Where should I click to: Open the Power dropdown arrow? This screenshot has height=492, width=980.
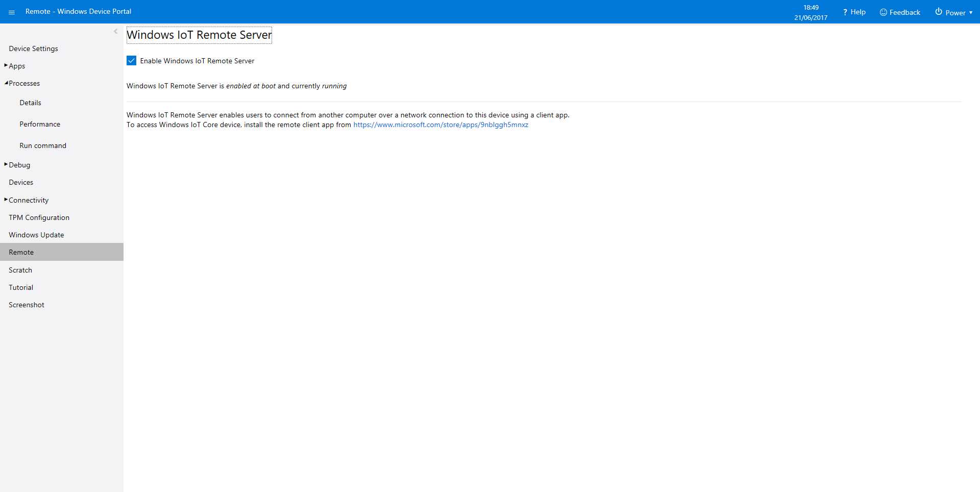click(x=971, y=12)
